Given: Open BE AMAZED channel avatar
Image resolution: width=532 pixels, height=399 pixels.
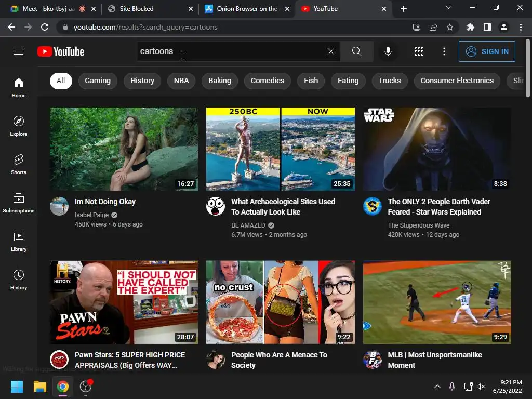Looking at the screenshot, I should (216, 206).
